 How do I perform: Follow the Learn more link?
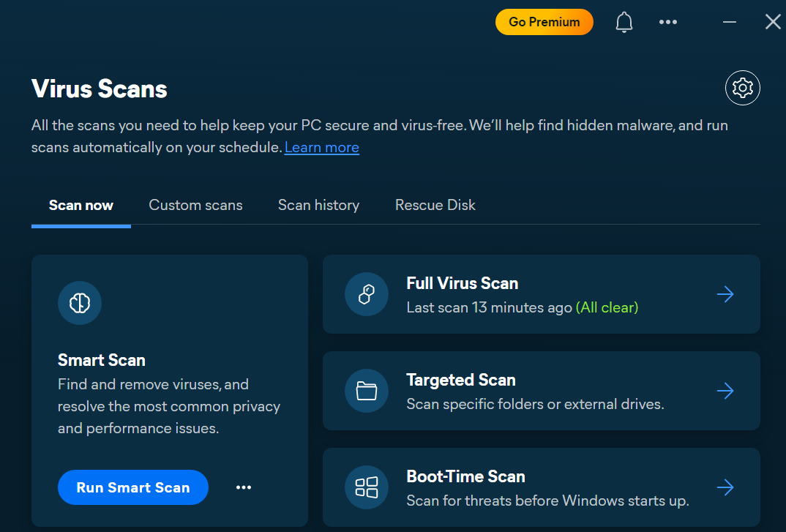[322, 147]
